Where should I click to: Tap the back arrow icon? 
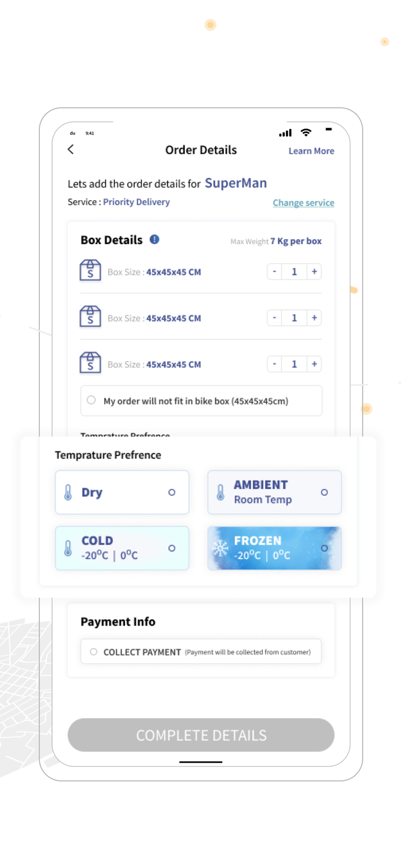point(71,149)
